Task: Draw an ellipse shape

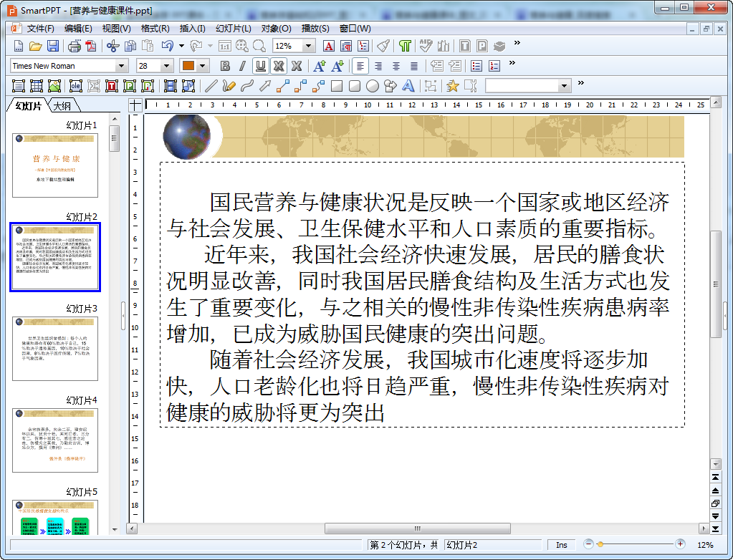Action: 373,86
